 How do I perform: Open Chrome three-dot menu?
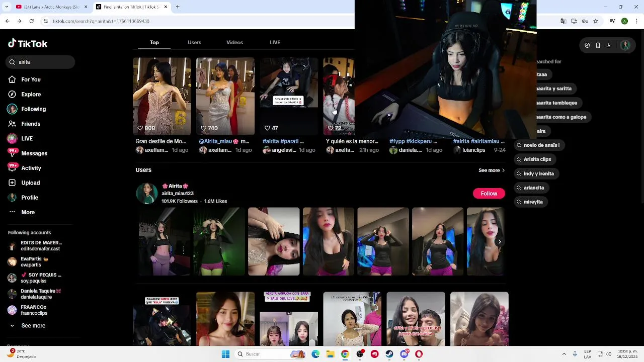point(636,21)
